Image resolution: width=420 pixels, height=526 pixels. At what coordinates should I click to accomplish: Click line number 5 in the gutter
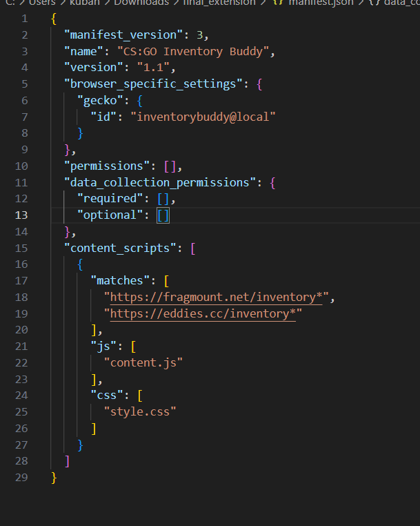pyautogui.click(x=25, y=84)
